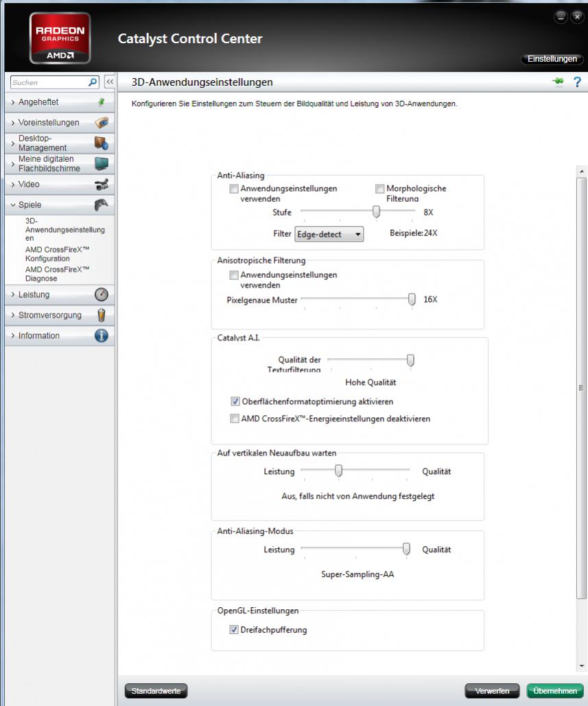588x706 pixels.
Task: Click the green pin icon next to Angeheftet
Action: pyautogui.click(x=102, y=102)
